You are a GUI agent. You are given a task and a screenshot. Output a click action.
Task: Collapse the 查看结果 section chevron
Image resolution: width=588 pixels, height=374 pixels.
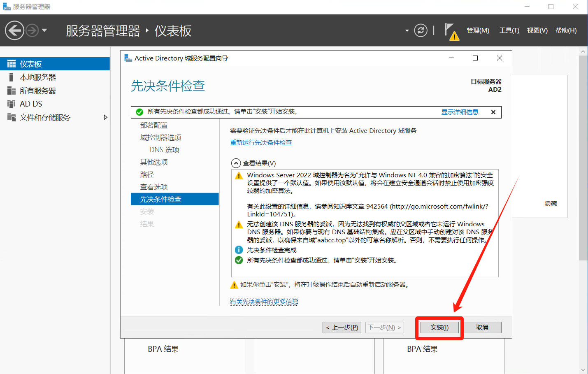236,163
